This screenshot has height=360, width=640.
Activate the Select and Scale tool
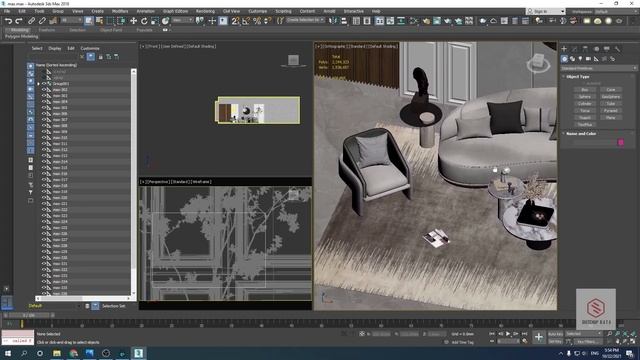click(155, 21)
